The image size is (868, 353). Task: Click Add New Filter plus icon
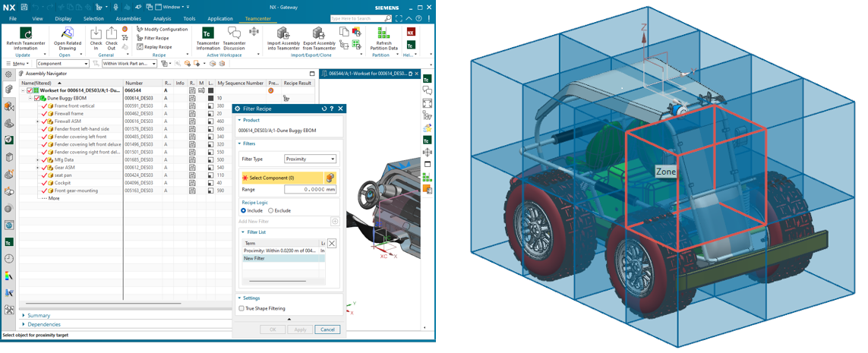pos(334,222)
